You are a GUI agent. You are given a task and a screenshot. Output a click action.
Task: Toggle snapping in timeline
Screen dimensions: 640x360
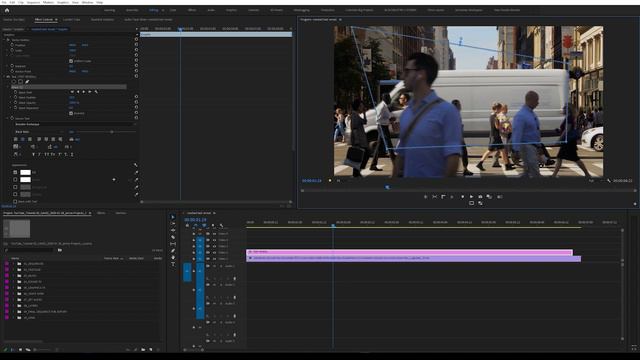pyautogui.click(x=196, y=225)
